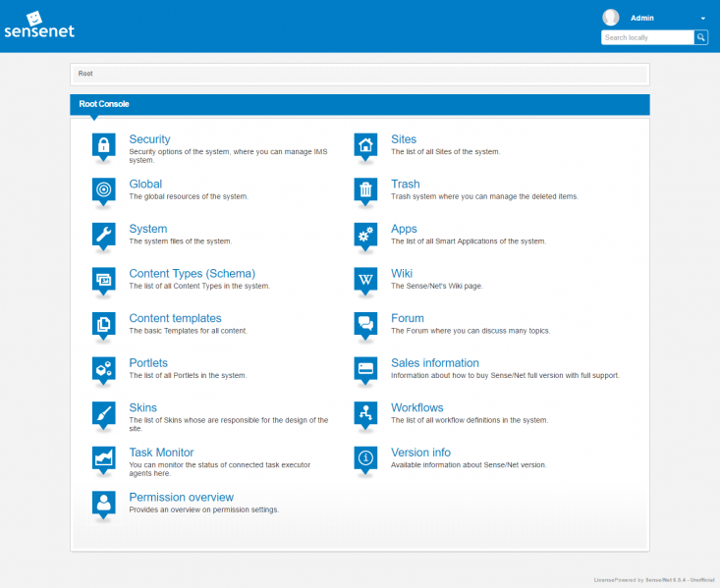Screen dimensions: 720x588
Task: Click 'The Sense/Net's Wiki page.' text
Action: (437, 286)
